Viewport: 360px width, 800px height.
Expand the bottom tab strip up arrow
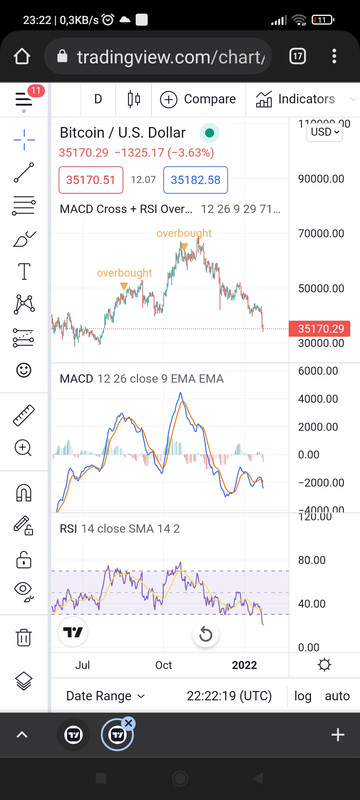click(x=22, y=735)
